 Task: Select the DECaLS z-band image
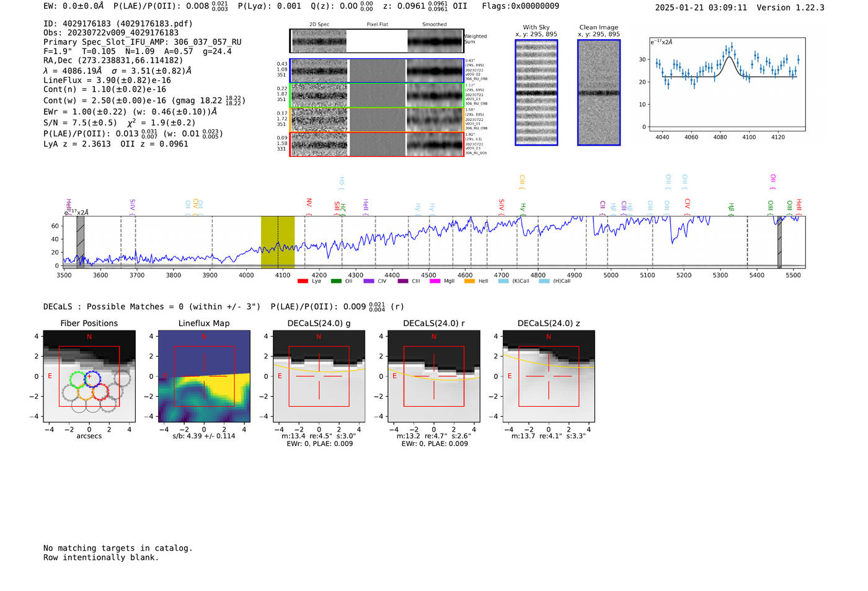click(548, 376)
